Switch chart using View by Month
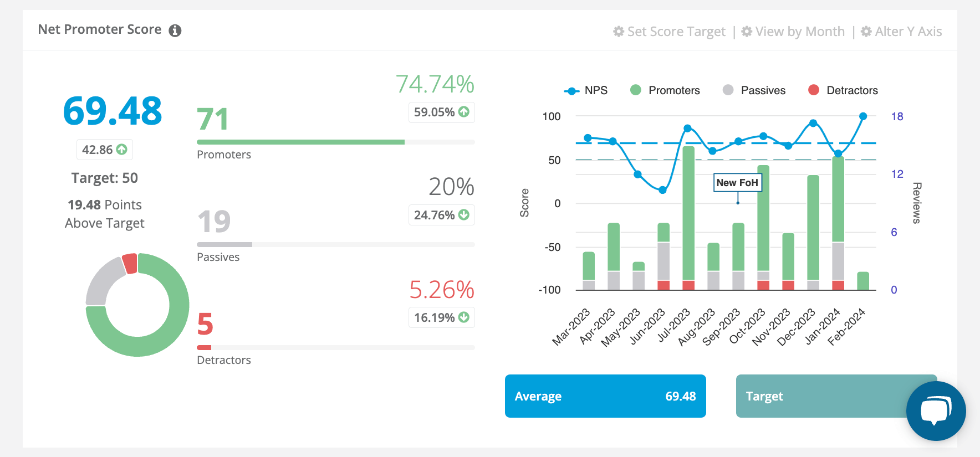980x457 pixels. coord(800,32)
